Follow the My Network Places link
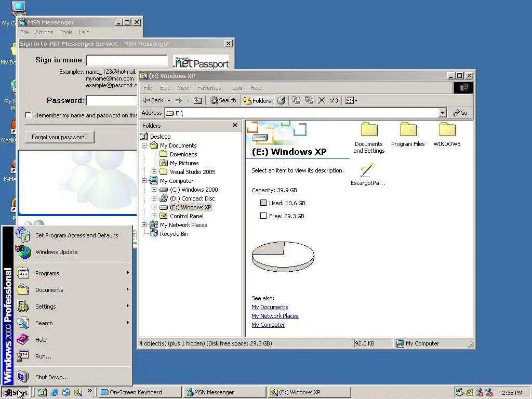 point(275,316)
